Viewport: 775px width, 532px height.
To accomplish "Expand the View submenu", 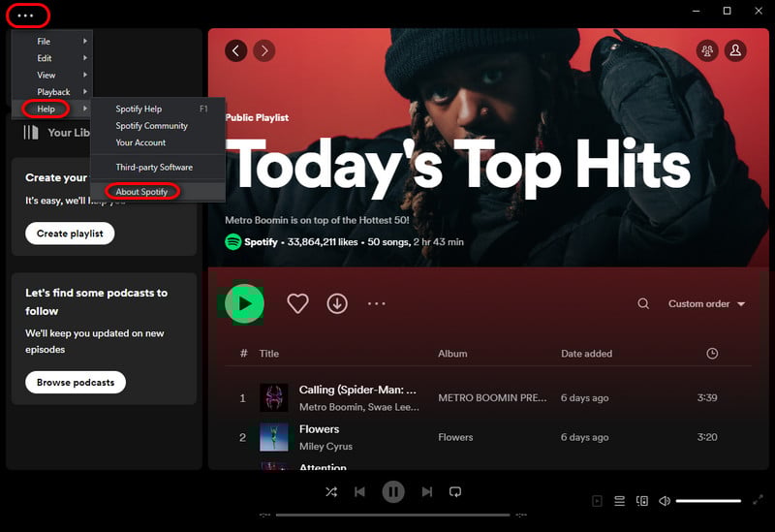I will (x=52, y=76).
